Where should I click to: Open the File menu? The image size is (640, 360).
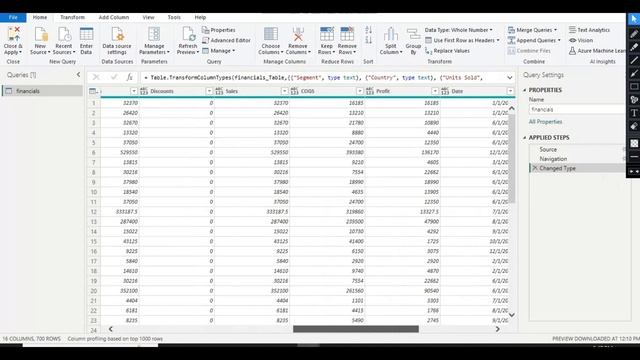(13, 17)
